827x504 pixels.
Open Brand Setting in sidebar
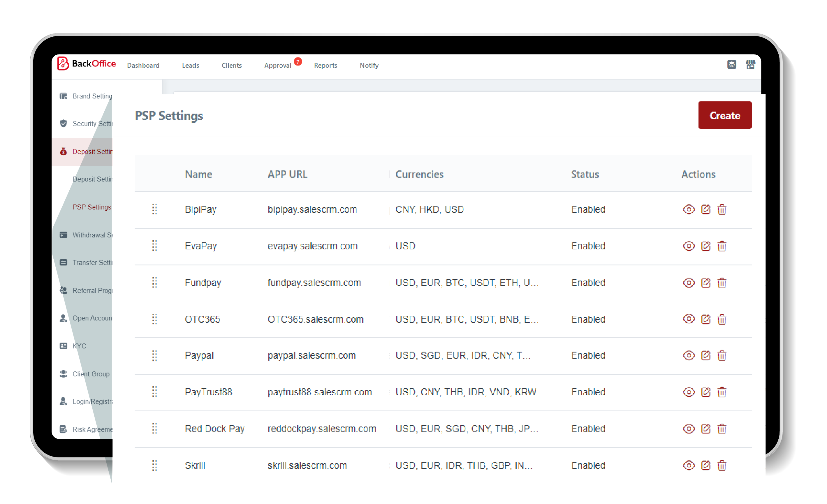(x=86, y=96)
